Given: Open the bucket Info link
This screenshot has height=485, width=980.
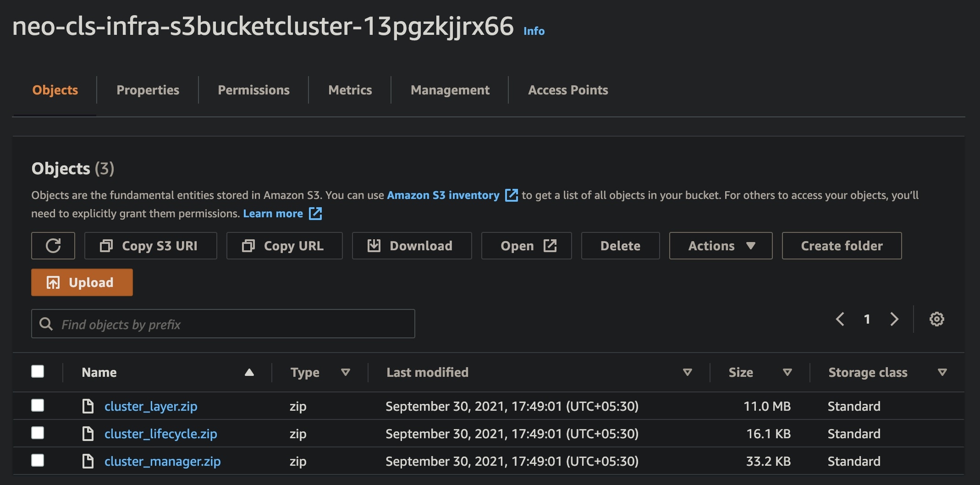Looking at the screenshot, I should click(534, 31).
